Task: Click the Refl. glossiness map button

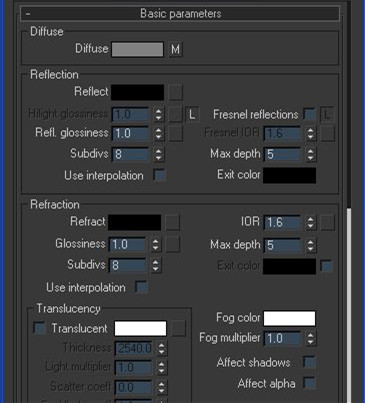Action: click(175, 134)
